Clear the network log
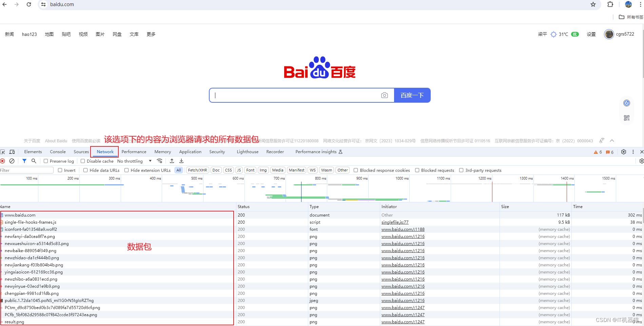The image size is (644, 326). point(12,161)
